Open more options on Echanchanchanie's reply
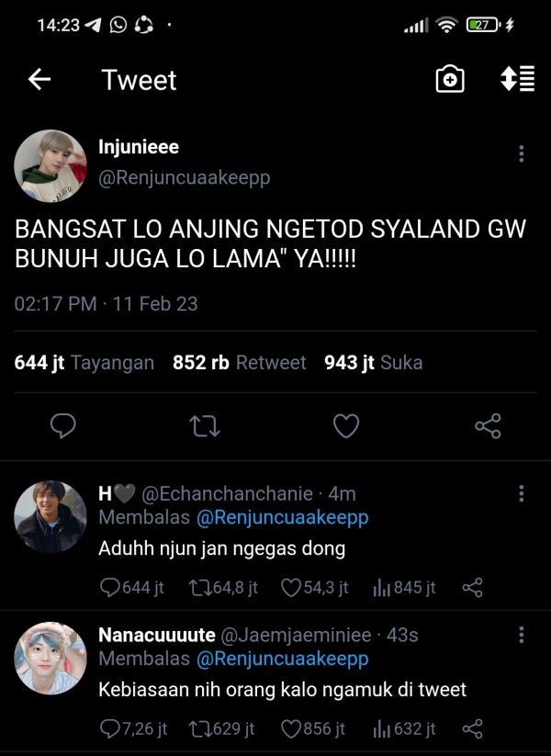 pyautogui.click(x=521, y=494)
